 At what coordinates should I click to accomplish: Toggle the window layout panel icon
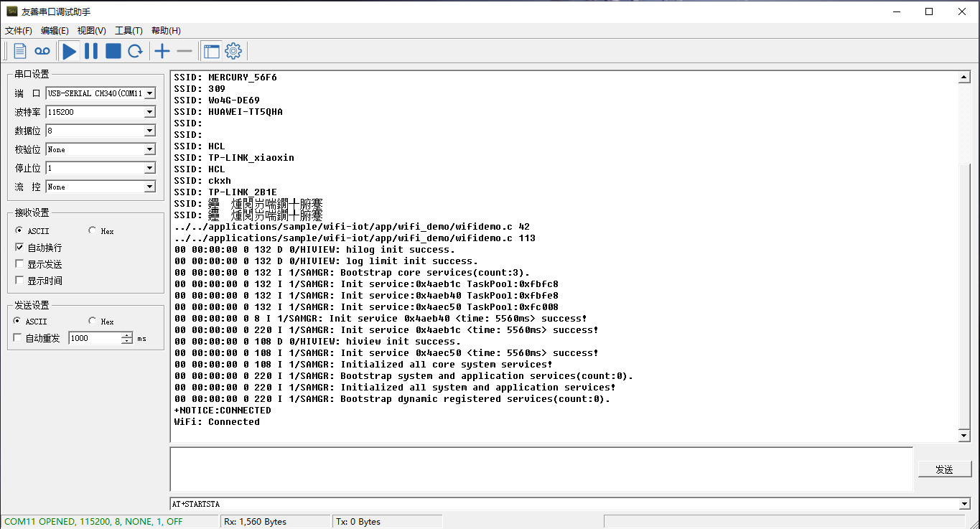[x=212, y=51]
